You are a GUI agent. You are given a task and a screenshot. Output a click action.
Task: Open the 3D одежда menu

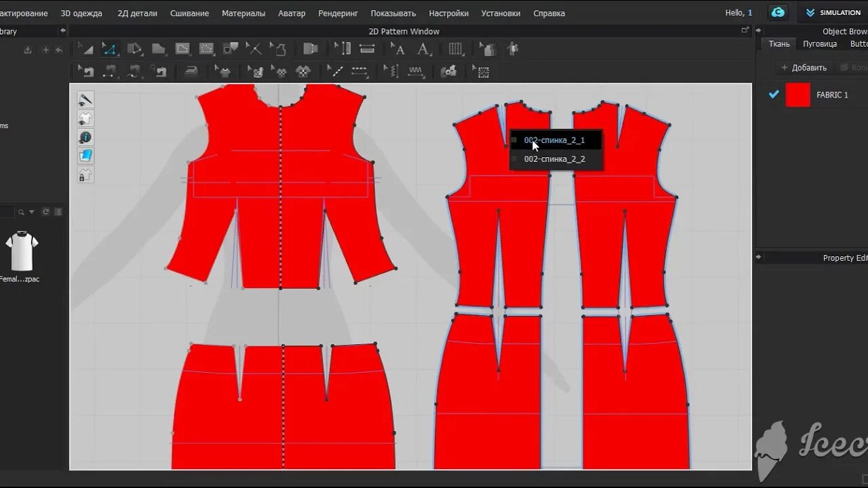click(x=81, y=13)
